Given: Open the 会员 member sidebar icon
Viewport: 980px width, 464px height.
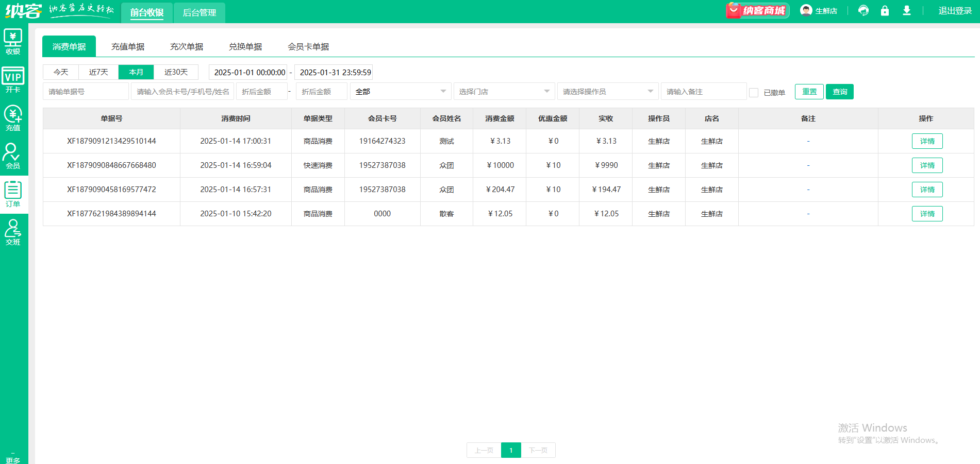Looking at the screenshot, I should 13,156.
